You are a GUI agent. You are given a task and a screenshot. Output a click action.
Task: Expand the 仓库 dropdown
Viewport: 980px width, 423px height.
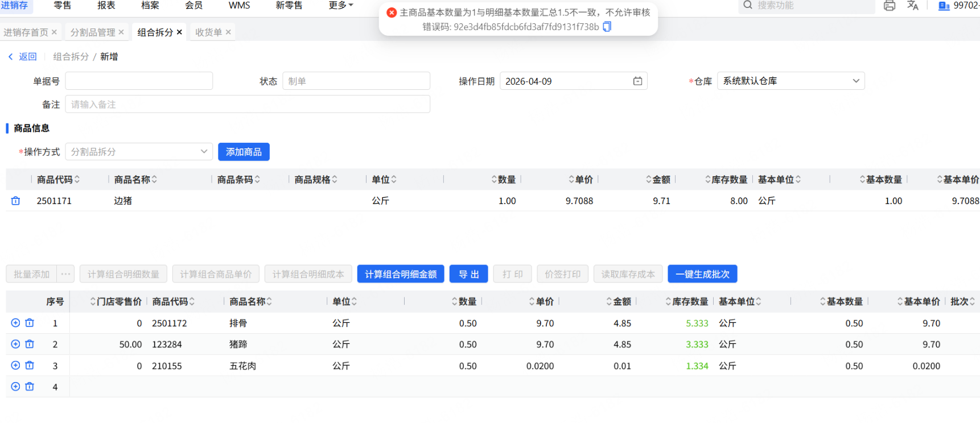coord(855,81)
